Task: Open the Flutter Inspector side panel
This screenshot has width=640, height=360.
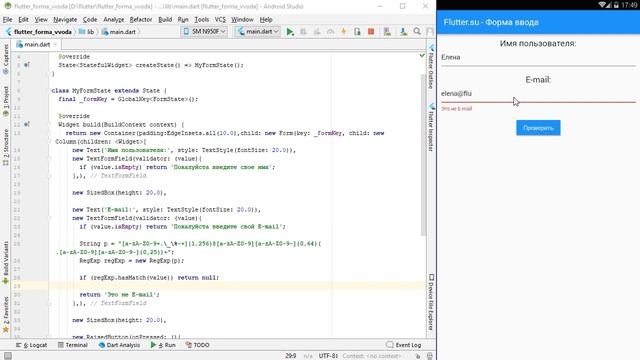Action: click(431, 127)
